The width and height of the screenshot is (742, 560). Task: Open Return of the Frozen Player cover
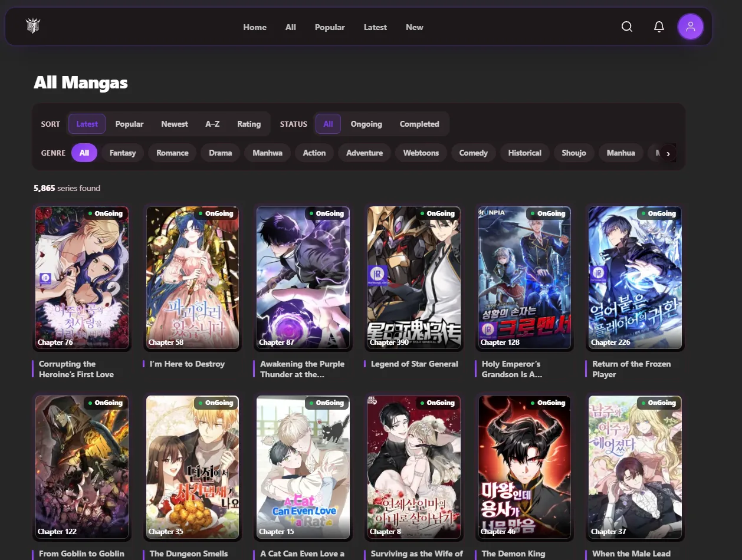click(x=635, y=278)
